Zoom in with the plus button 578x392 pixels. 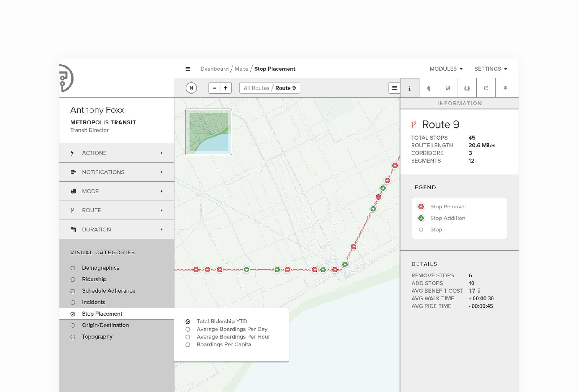(226, 88)
